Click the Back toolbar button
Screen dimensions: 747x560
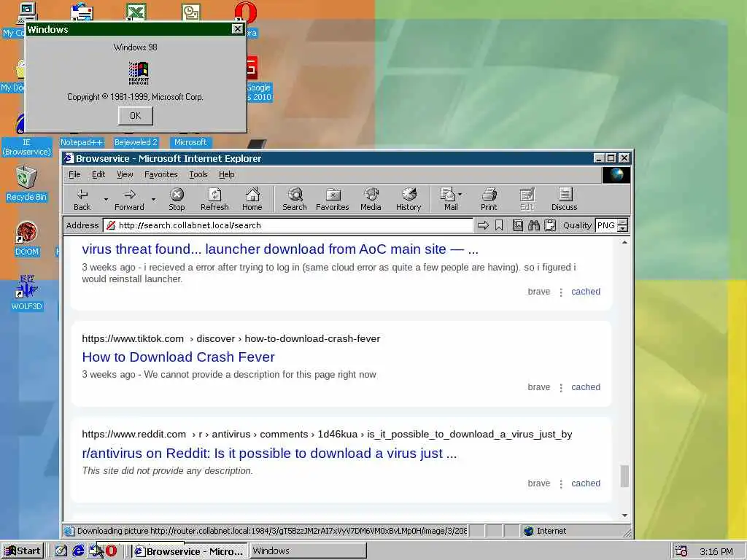click(82, 199)
